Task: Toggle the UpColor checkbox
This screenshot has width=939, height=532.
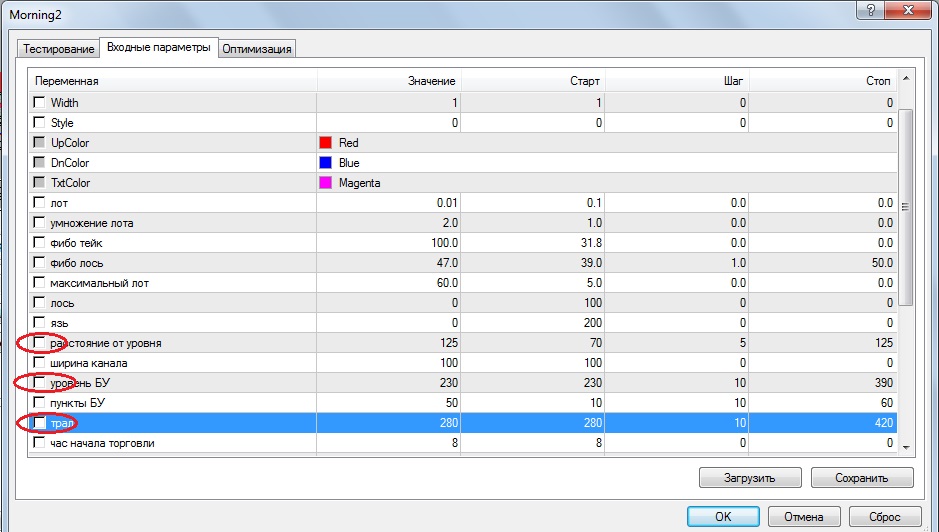Action: pos(40,143)
